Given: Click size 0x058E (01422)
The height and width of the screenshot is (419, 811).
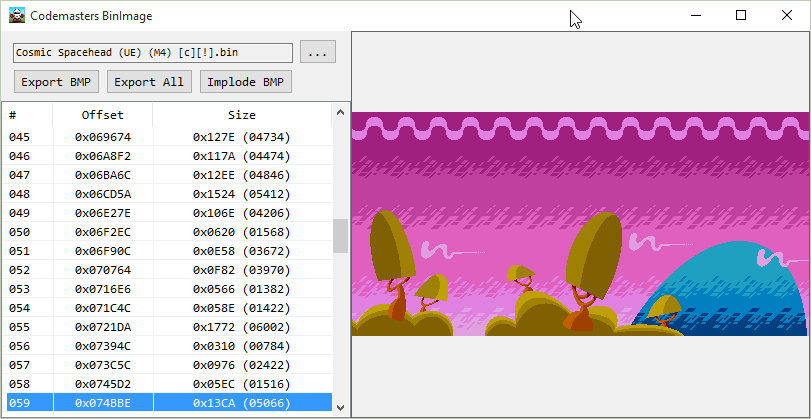Looking at the screenshot, I should click(x=242, y=308).
